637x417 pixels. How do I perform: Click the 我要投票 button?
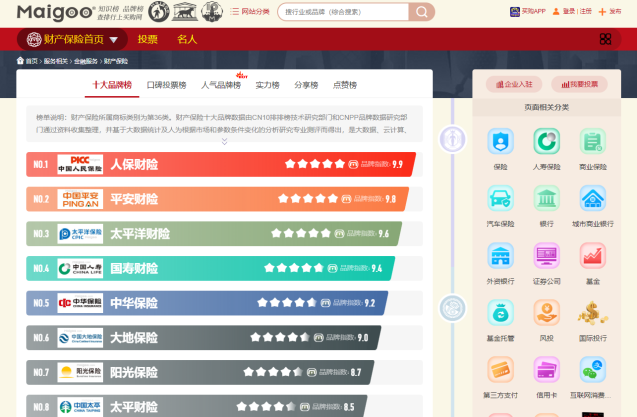pos(580,84)
